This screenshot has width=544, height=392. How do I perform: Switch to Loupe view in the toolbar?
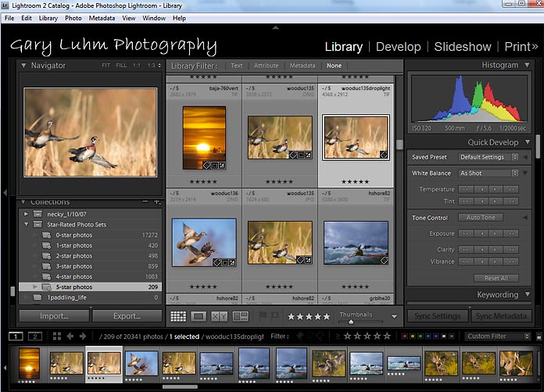[199, 316]
